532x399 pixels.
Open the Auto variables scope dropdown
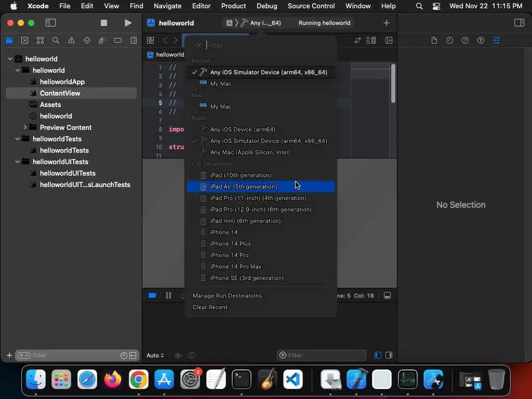click(x=155, y=355)
